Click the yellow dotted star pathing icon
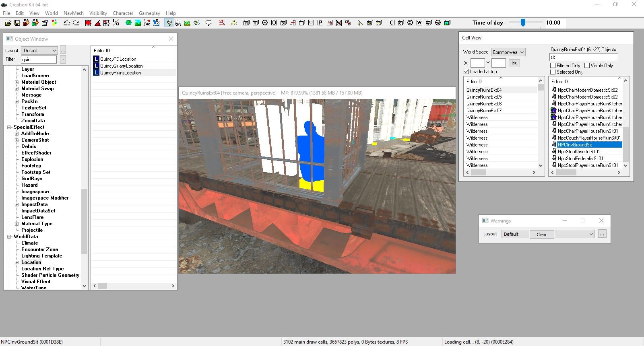644x346 pixels. point(233,23)
